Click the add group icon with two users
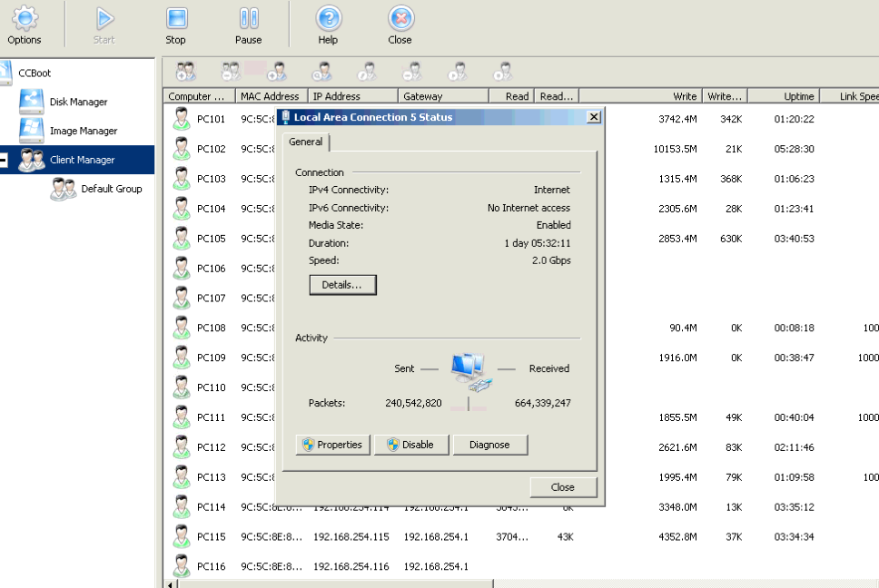The image size is (879, 588). pyautogui.click(x=186, y=71)
